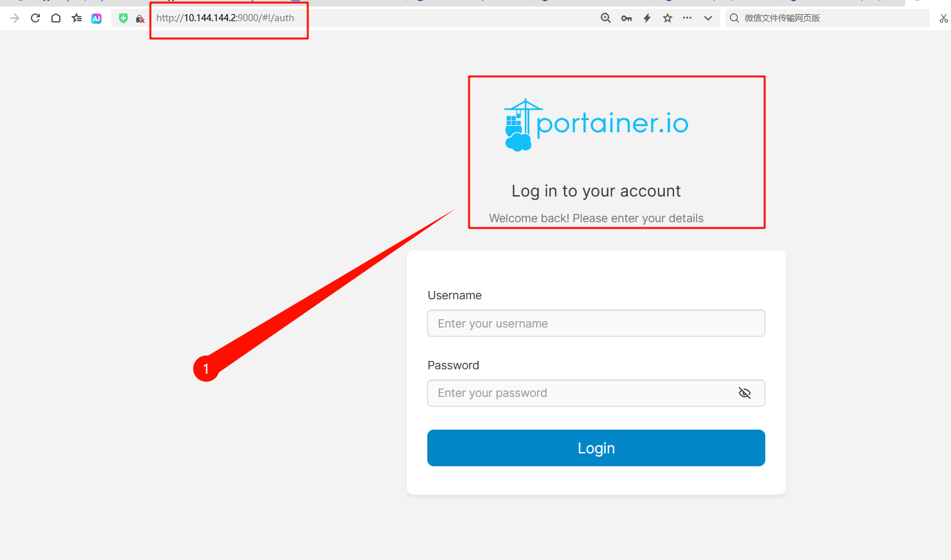Click the scissors screenshot icon
This screenshot has width=951, height=560.
coord(943,18)
